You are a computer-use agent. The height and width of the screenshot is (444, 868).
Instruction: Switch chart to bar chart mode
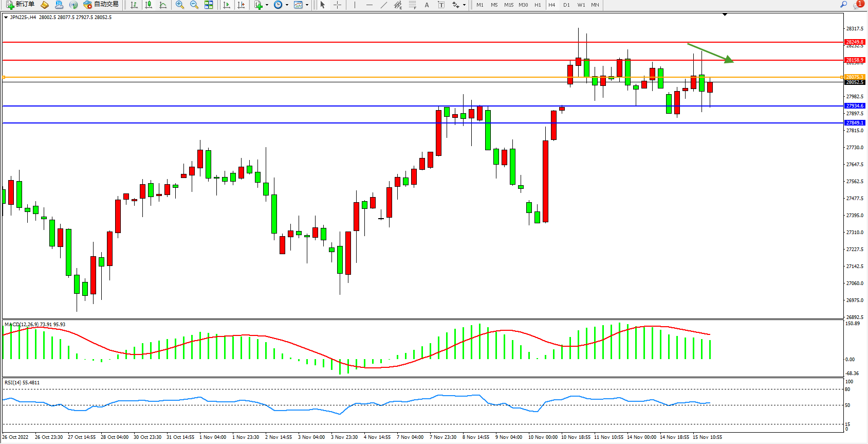[x=134, y=5]
